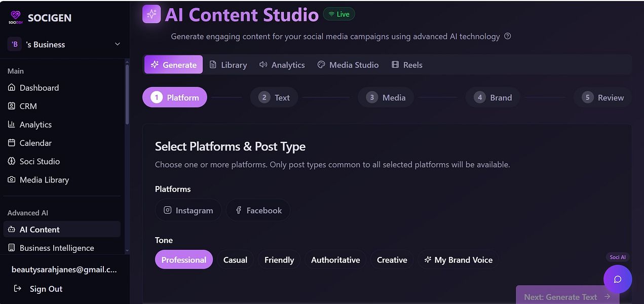The image size is (644, 304).
Task: Click the Instagram logo icon
Action: point(168,210)
